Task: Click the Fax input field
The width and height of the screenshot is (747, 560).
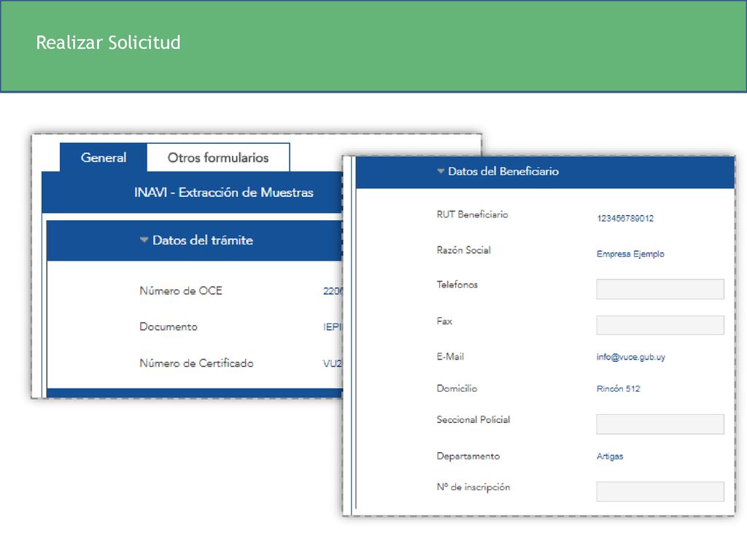Action: [659, 324]
